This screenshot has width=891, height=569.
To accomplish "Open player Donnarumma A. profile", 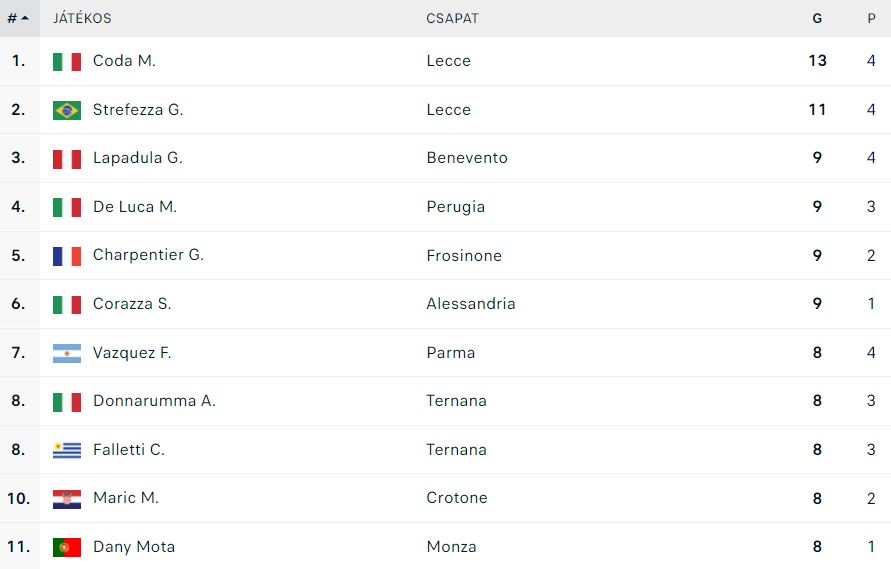I will [154, 401].
